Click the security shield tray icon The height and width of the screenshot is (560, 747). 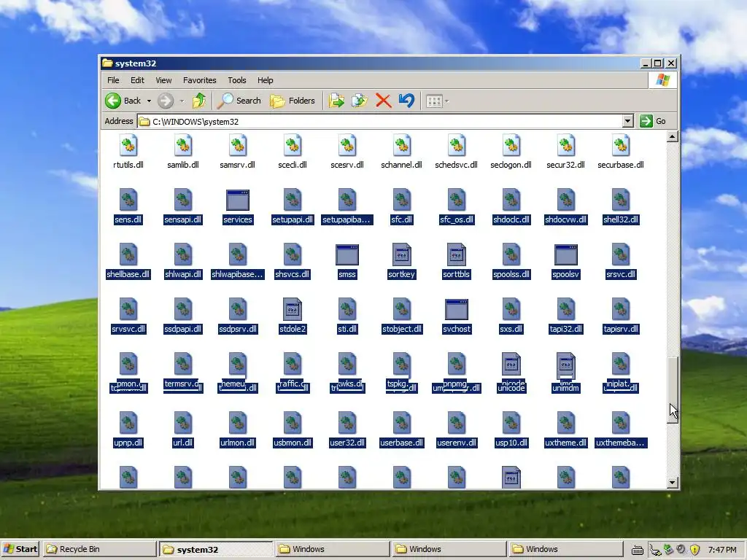(x=695, y=550)
